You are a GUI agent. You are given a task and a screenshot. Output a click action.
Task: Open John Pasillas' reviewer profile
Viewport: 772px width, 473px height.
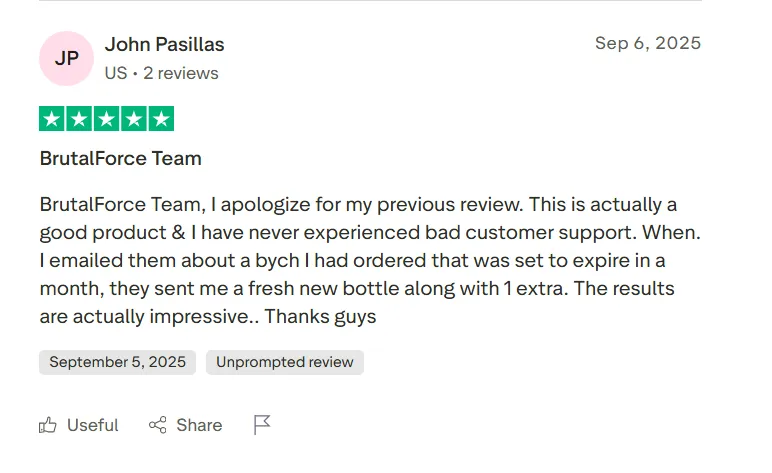click(x=164, y=45)
